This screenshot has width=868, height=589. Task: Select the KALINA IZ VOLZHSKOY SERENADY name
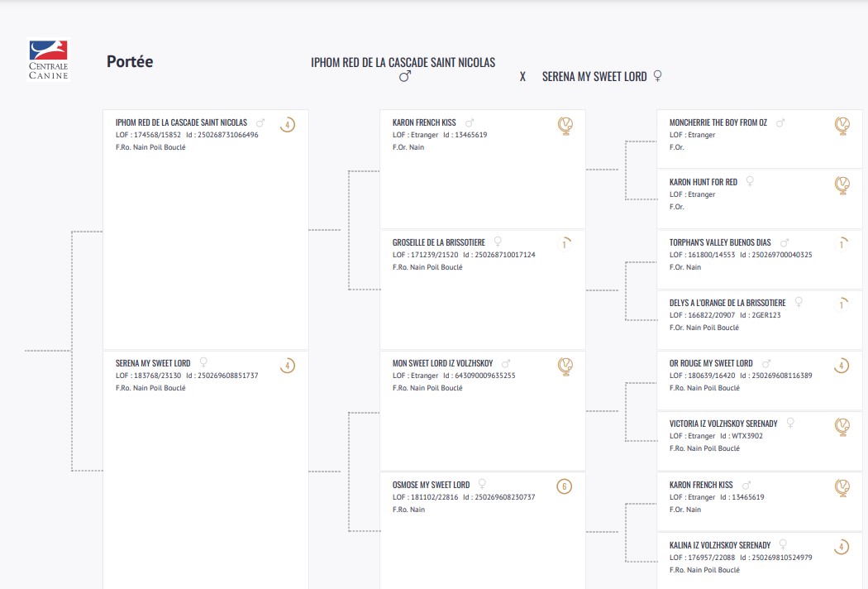click(x=719, y=545)
